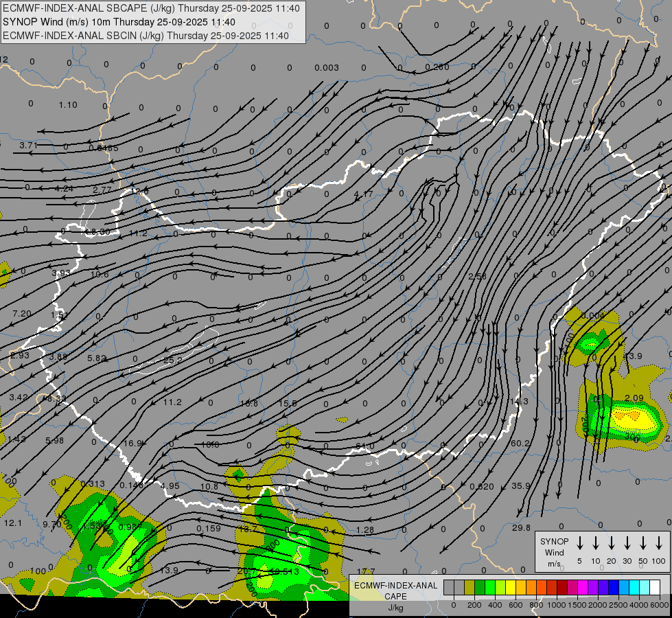This screenshot has width=672, height=618.
Task: Click the 29.8 value on the map
Action: (521, 527)
